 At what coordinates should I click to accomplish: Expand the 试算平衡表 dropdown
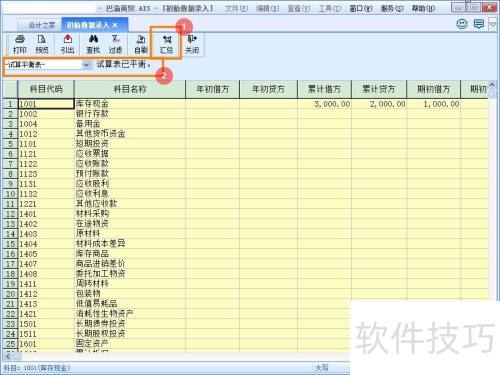coord(86,65)
